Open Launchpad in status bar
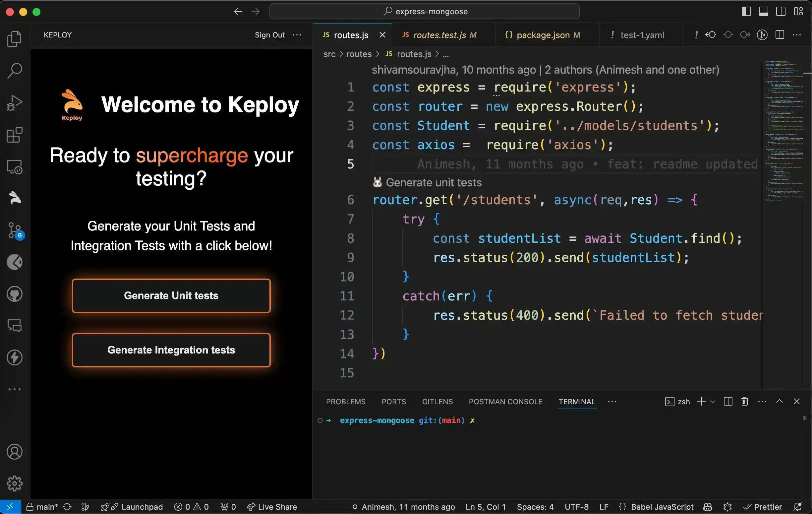 tap(132, 507)
